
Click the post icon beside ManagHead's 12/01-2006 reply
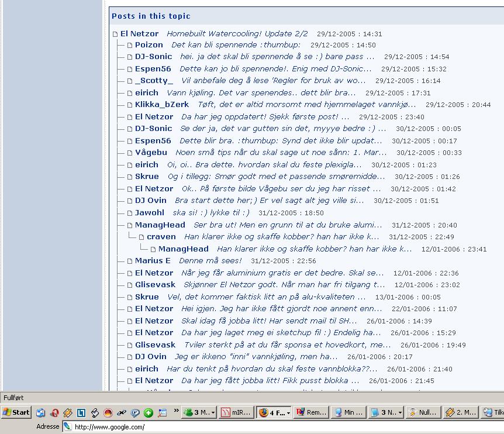[x=153, y=250]
